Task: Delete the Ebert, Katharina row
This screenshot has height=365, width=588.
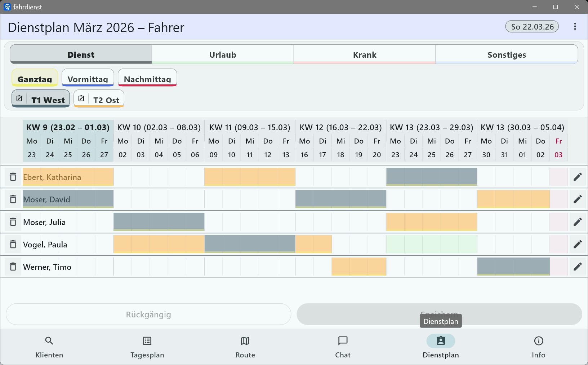Action: 13,177
